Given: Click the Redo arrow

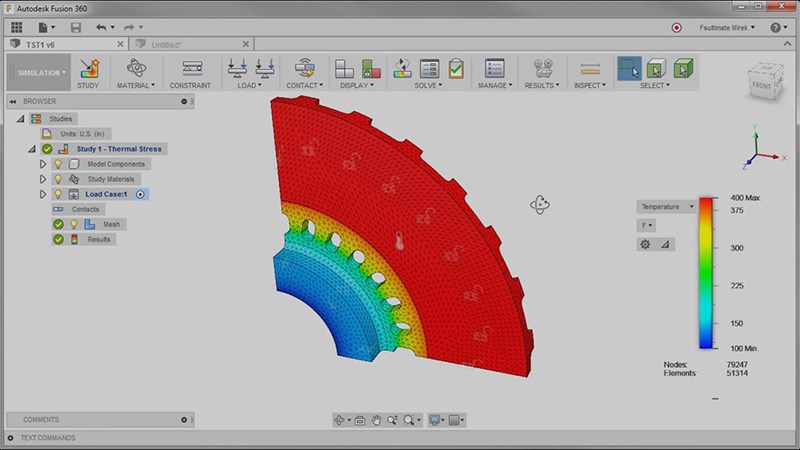Looking at the screenshot, I should tap(129, 28).
